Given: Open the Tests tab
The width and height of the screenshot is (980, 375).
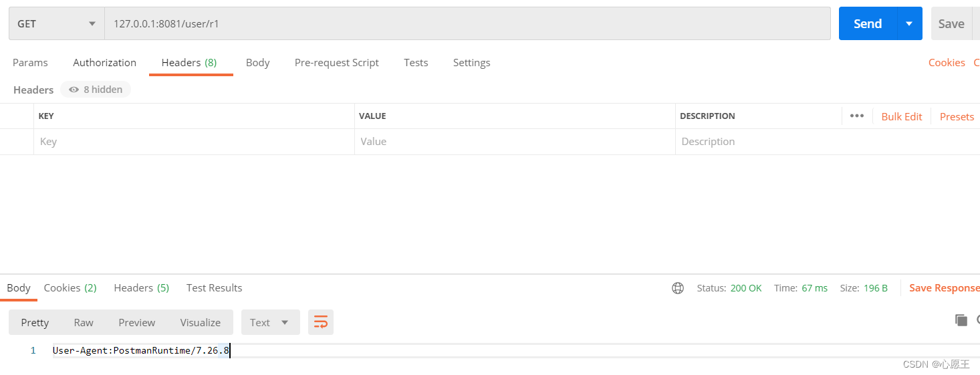Looking at the screenshot, I should tap(416, 62).
